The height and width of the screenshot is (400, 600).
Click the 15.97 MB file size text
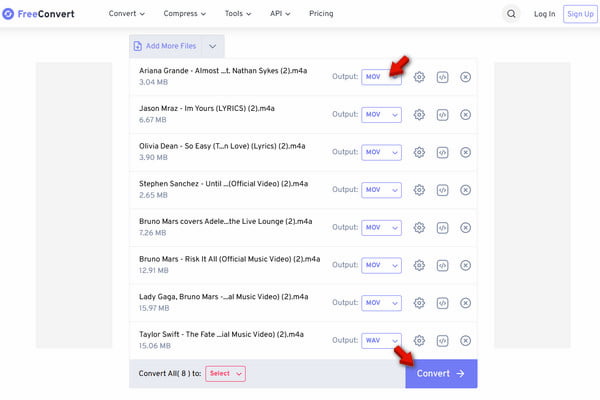click(x=154, y=308)
